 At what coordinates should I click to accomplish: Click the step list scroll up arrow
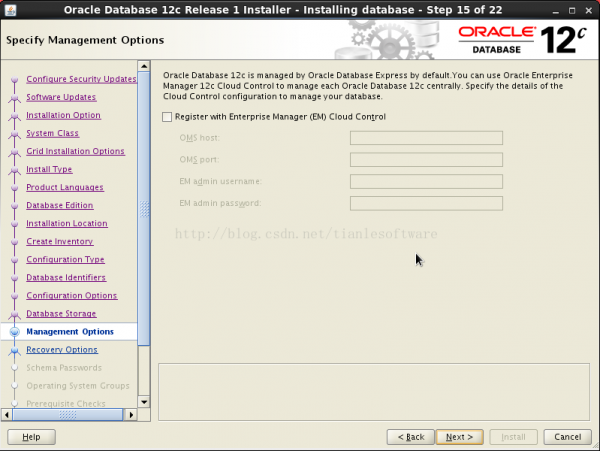[x=144, y=66]
